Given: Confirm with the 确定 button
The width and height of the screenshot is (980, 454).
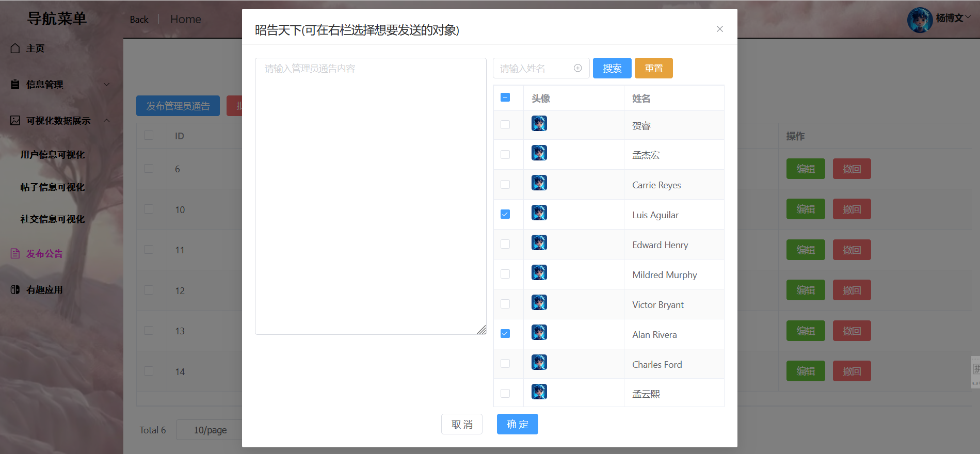Looking at the screenshot, I should click(x=518, y=424).
